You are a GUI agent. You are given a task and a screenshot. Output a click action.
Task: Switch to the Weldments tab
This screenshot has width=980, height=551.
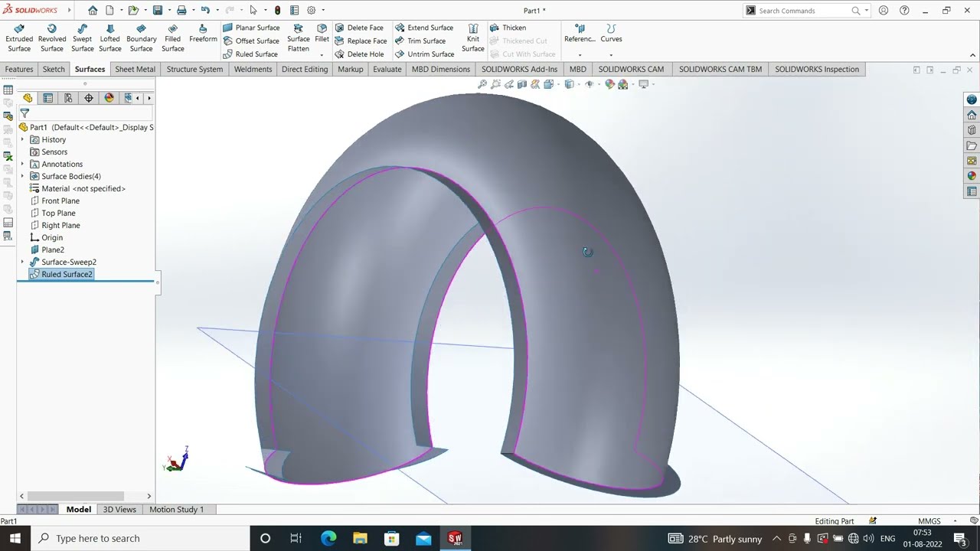click(253, 69)
